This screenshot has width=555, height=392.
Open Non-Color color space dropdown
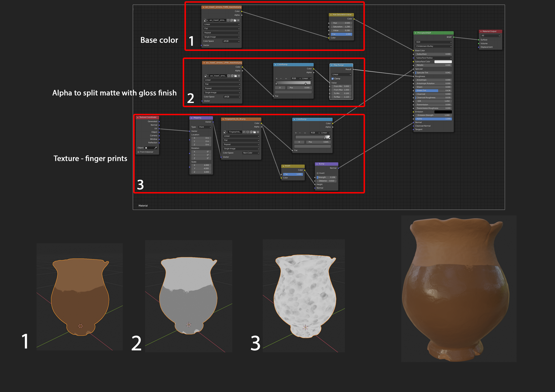point(251,153)
